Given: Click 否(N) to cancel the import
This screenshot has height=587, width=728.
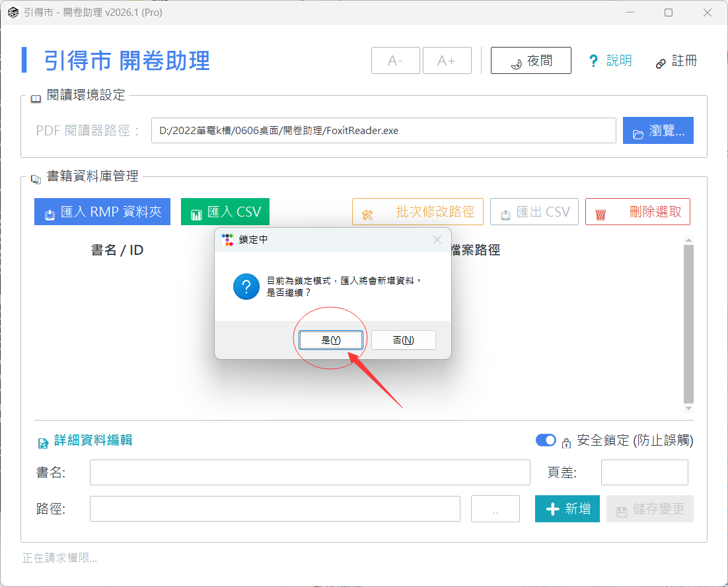Looking at the screenshot, I should (403, 340).
